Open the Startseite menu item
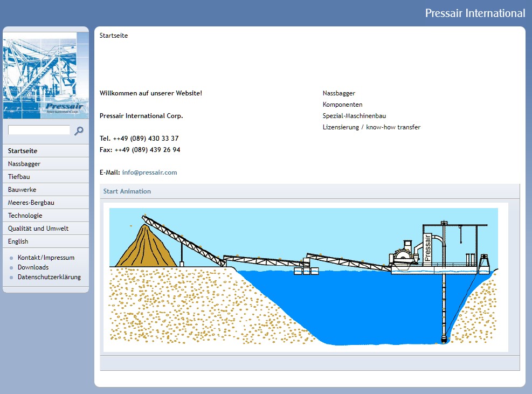This screenshot has width=532, height=394. [x=23, y=151]
